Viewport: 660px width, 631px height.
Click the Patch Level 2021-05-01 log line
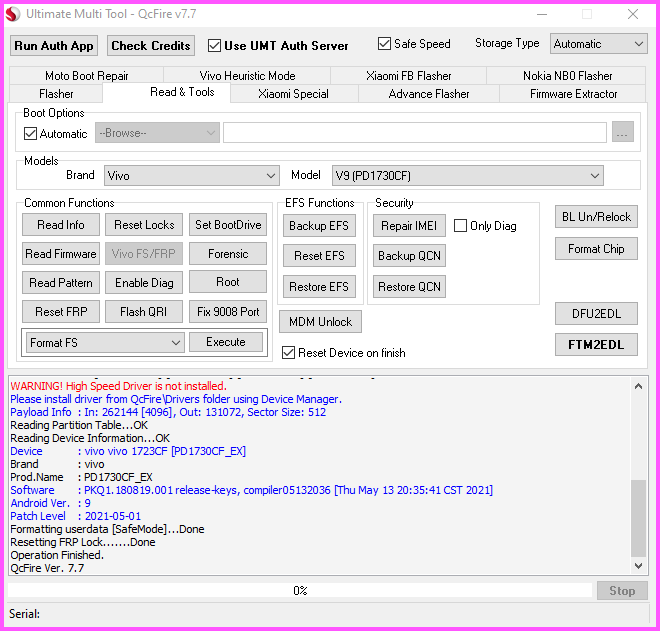coord(76,516)
